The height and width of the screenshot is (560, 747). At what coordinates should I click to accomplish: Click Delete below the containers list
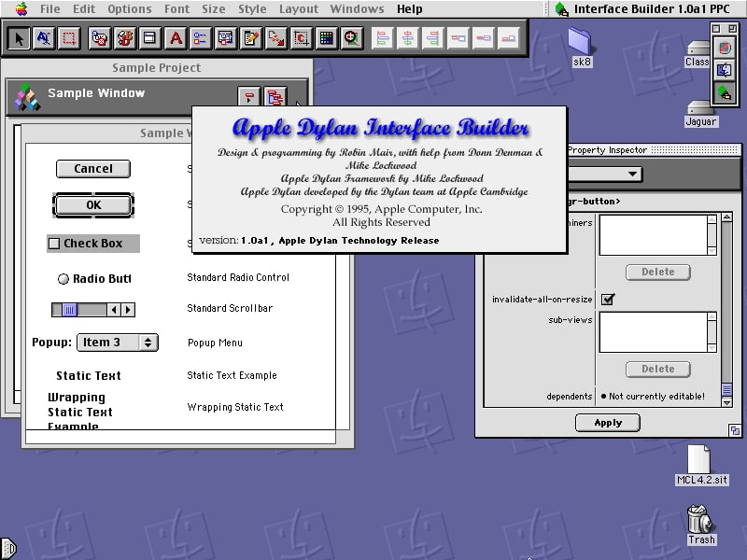[x=658, y=272]
